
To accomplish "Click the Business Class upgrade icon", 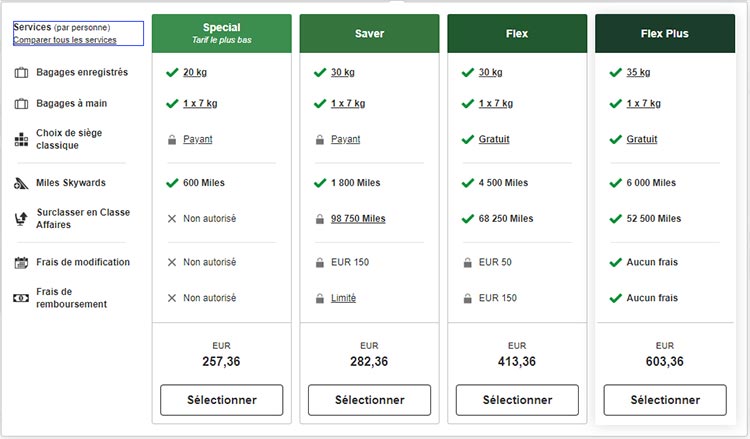I will (x=22, y=218).
